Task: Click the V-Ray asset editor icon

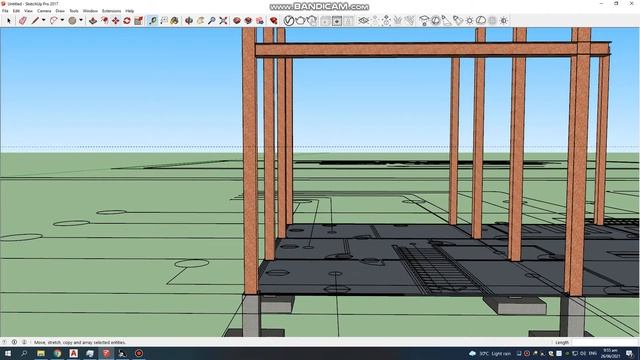Action: click(x=289, y=20)
